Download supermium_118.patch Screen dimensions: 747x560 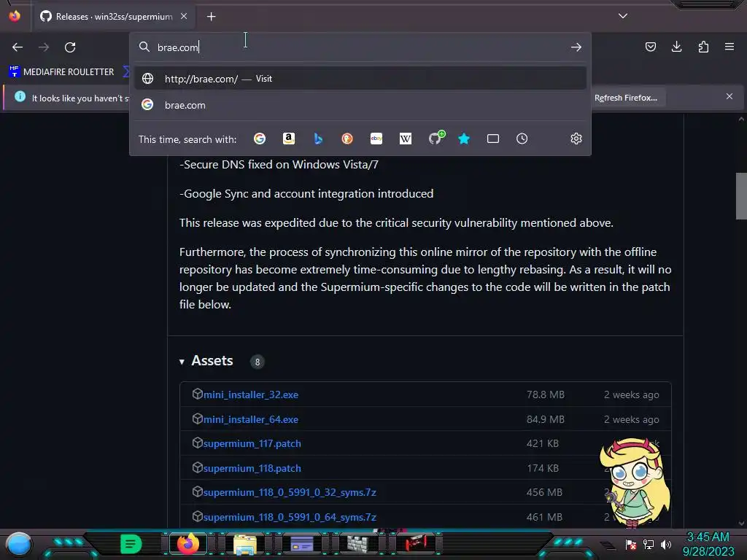point(252,468)
